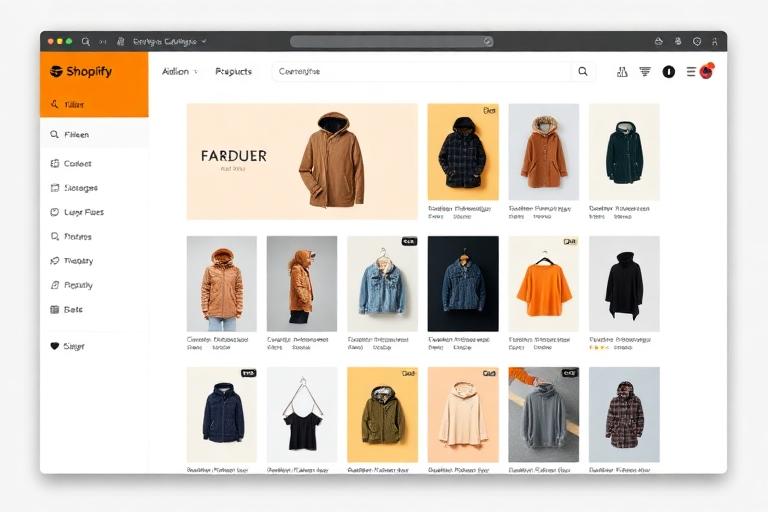Screen dimensions: 768x512
Task: Open the side-profile orange jacket model photo
Action: tap(302, 284)
